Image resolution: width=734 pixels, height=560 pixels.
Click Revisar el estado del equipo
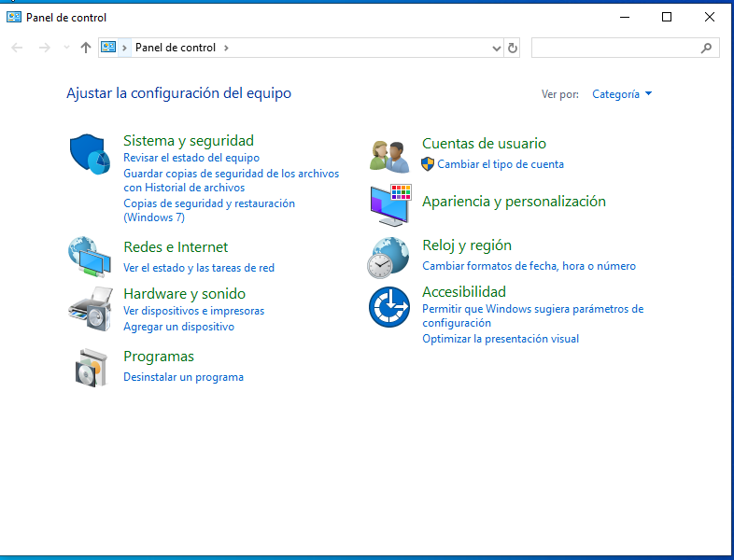click(x=191, y=158)
